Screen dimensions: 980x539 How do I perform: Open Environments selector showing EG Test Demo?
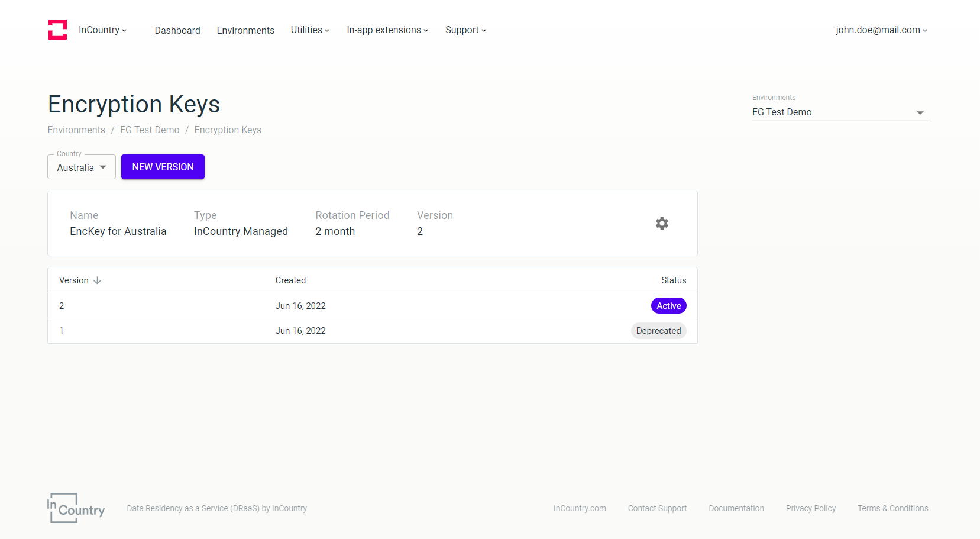(x=840, y=112)
